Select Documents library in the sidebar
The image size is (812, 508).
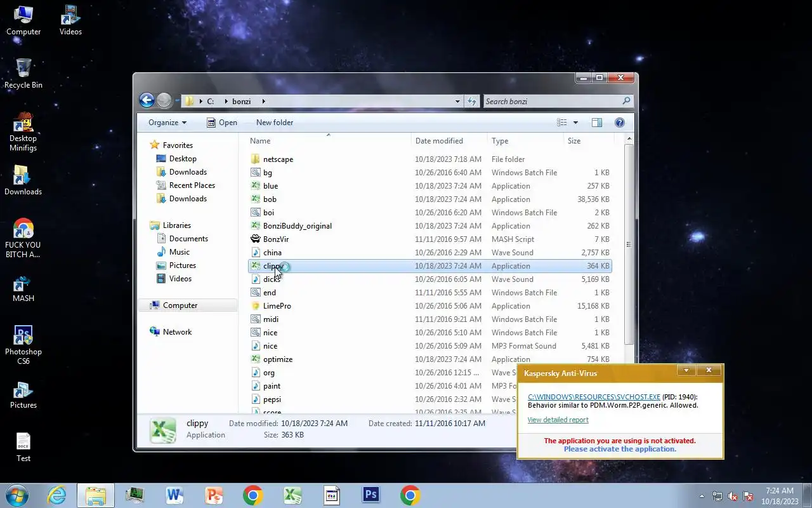coord(188,239)
